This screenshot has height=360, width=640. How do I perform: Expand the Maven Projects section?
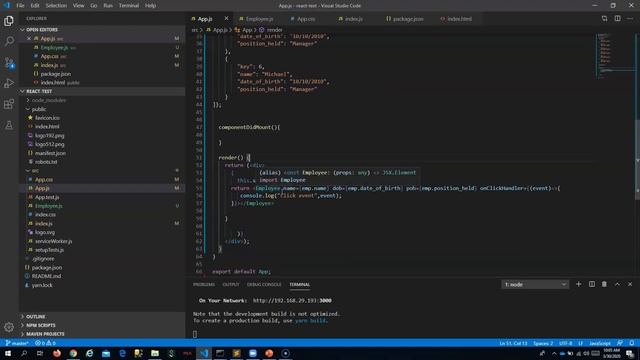click(45, 334)
